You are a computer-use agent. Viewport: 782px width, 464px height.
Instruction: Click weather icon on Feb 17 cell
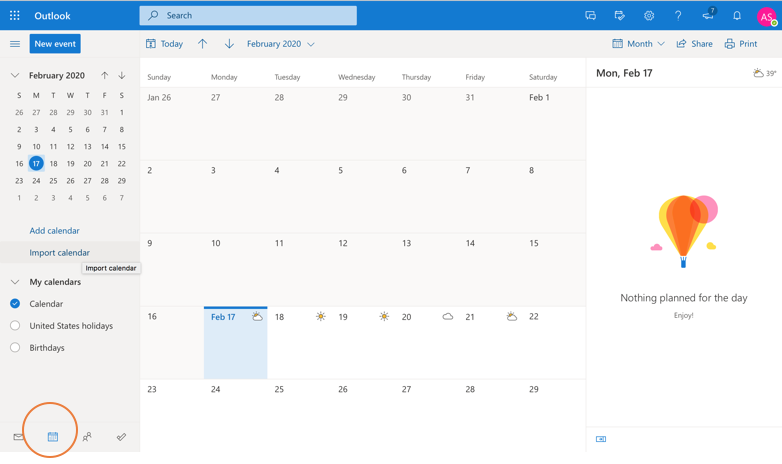point(257,316)
